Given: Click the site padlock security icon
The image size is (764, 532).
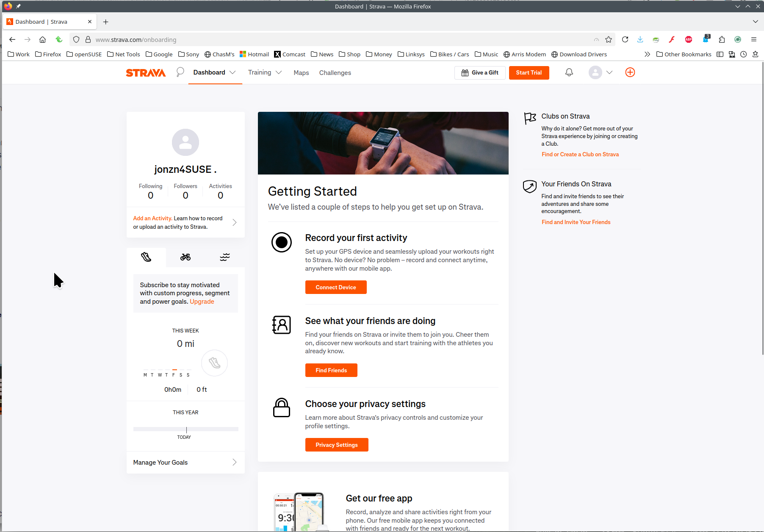Looking at the screenshot, I should point(88,39).
